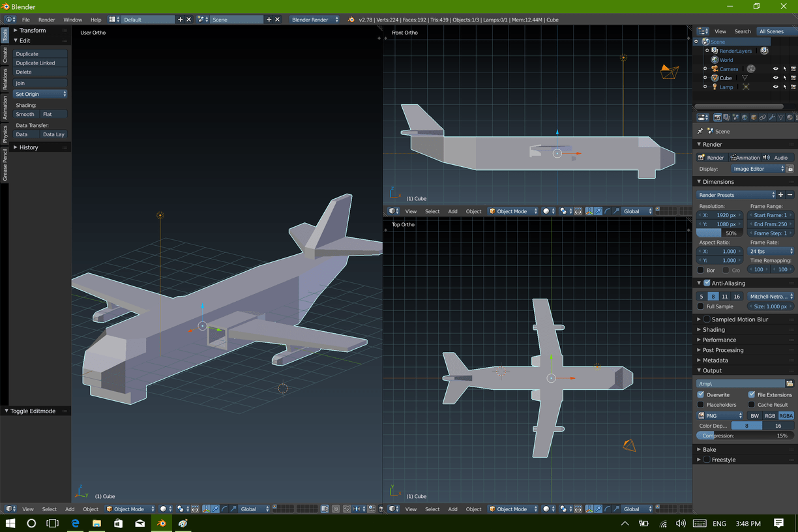
Task: Click the /tmp\ output path field
Action: (x=739, y=384)
